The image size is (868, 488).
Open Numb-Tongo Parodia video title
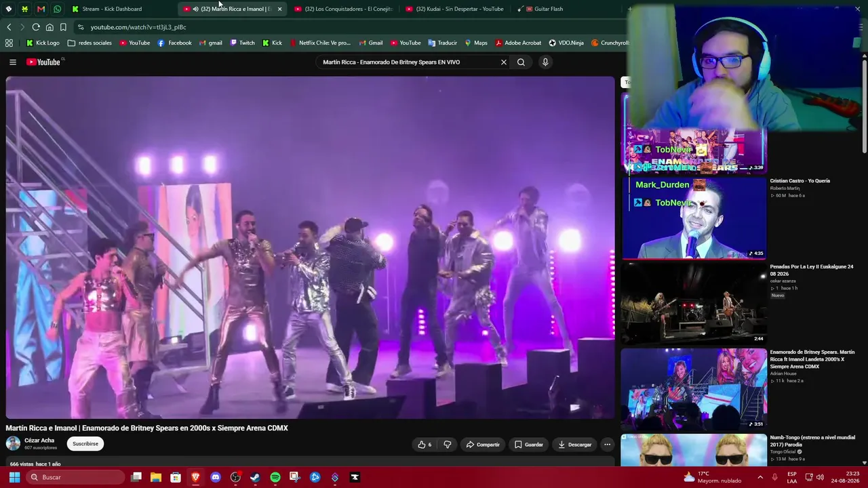(x=812, y=441)
